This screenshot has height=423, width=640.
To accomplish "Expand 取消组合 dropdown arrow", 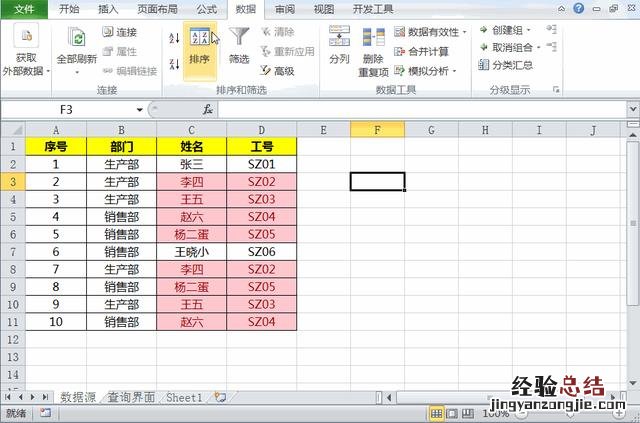I will [x=538, y=48].
